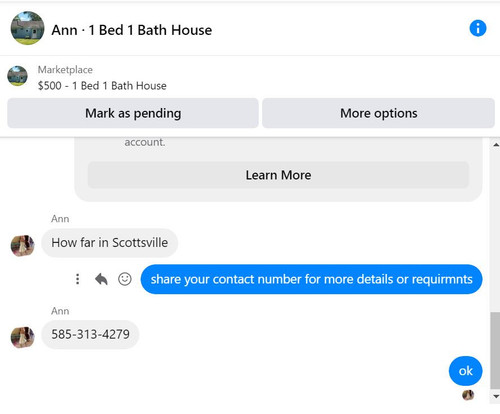500x414 pixels.
Task: Click the scroll down arrow on the chat scrollbar
Action: tap(496, 396)
